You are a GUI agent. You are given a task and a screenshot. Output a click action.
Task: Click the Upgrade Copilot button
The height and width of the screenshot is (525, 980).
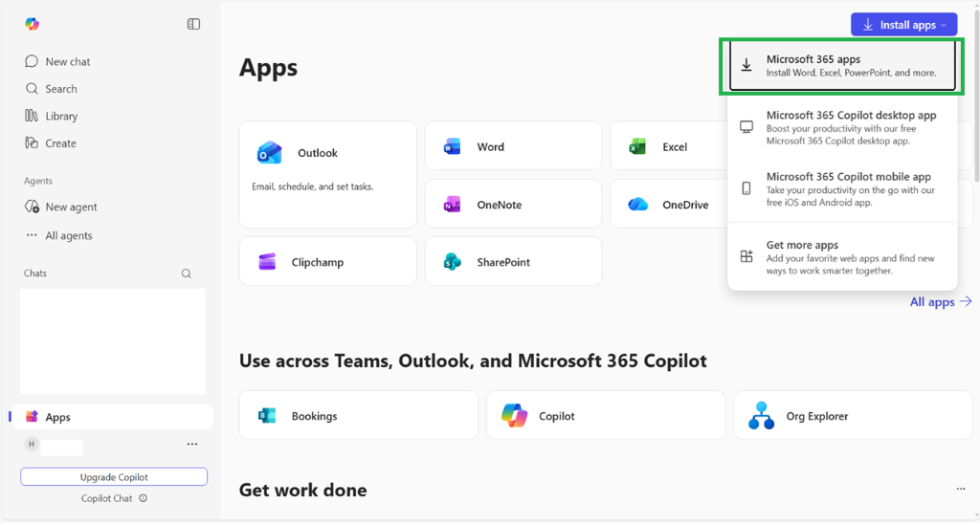pyautogui.click(x=114, y=477)
